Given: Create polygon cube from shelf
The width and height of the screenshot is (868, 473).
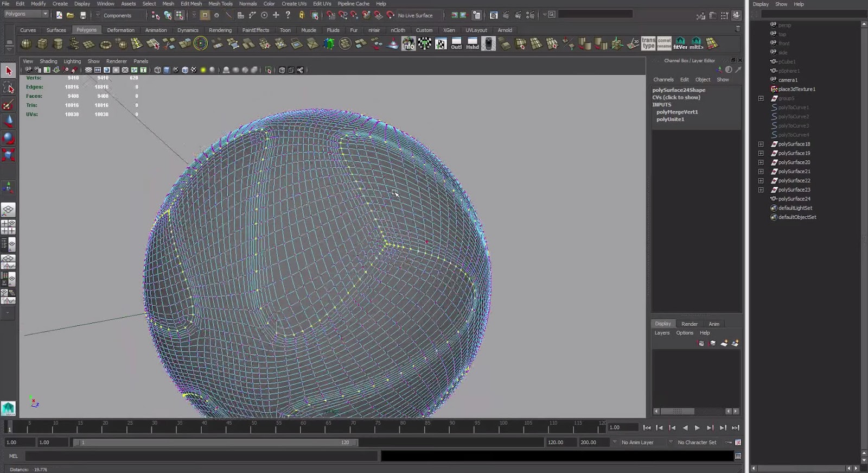Looking at the screenshot, I should coord(42,44).
